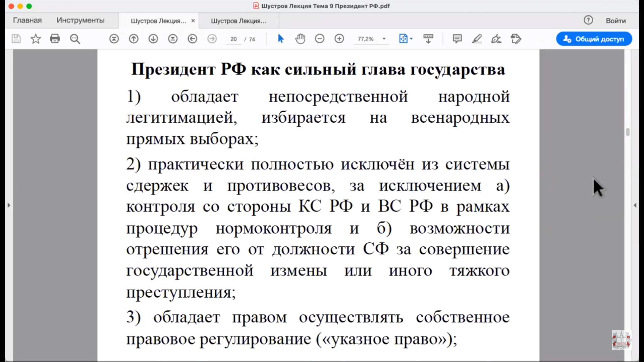Expand the right tools pane
The width and height of the screenshot is (644, 362).
[635, 205]
